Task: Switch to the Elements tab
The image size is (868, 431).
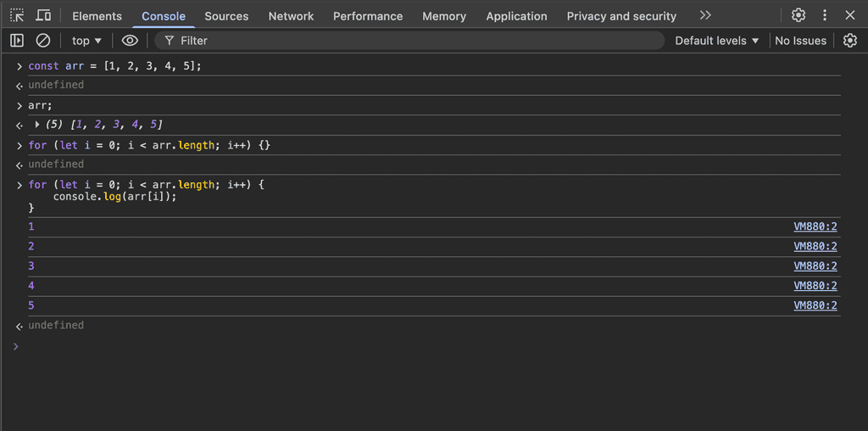Action: (x=97, y=16)
